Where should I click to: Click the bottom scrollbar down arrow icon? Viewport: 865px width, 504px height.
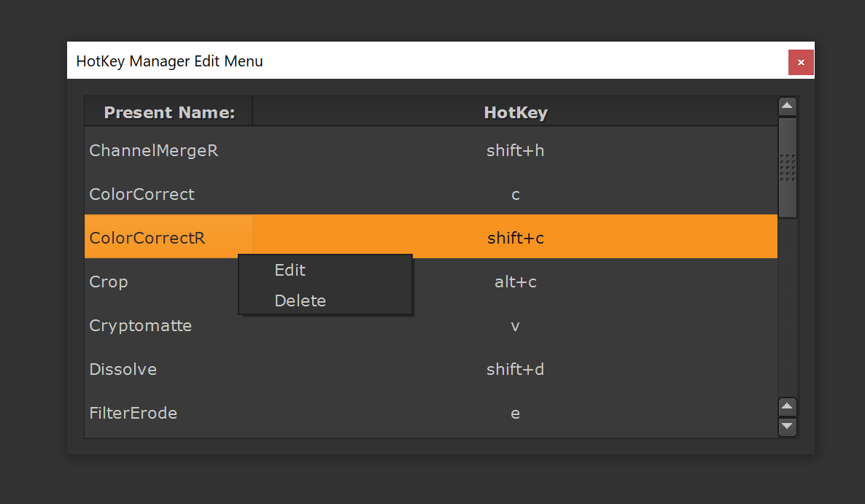[x=787, y=427]
